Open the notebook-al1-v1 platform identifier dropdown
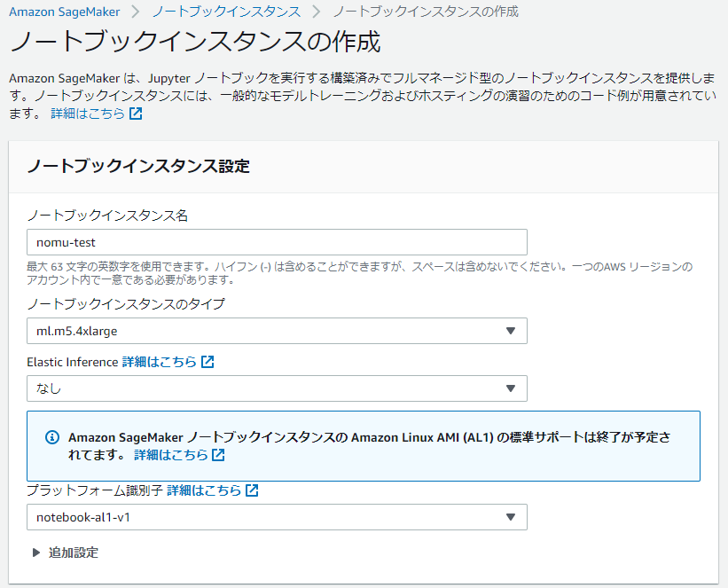This screenshot has width=728, height=588. click(277, 517)
